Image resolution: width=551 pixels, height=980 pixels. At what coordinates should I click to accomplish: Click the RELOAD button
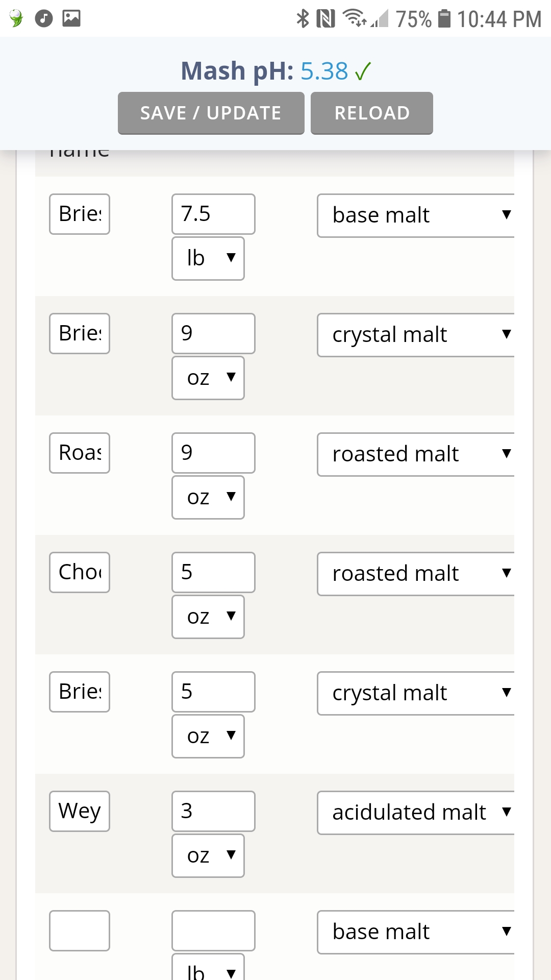tap(372, 113)
